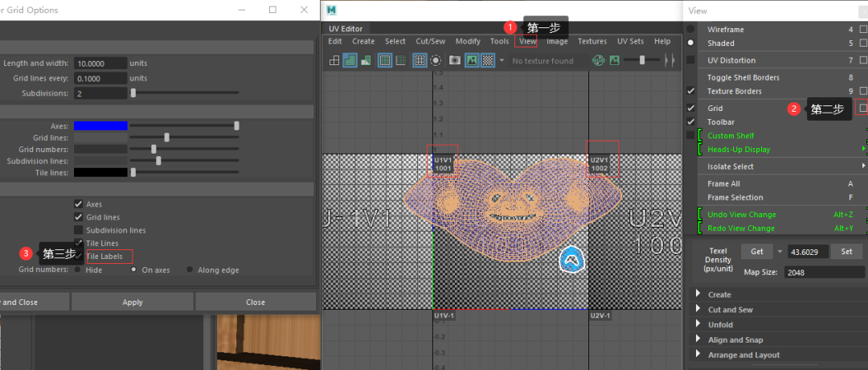Click the blue Axes color swatch
The image size is (868, 370).
click(100, 125)
